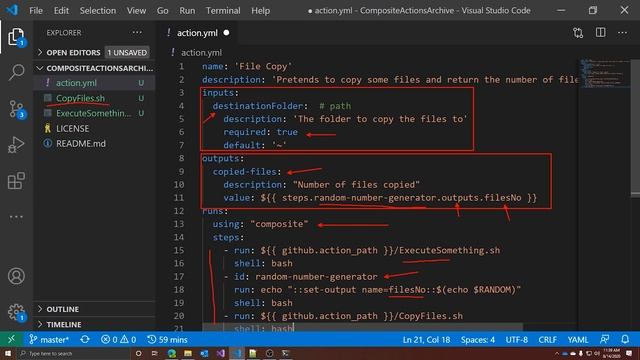
Task: Click 'required: true' text on line 6
Action: click(x=260, y=132)
